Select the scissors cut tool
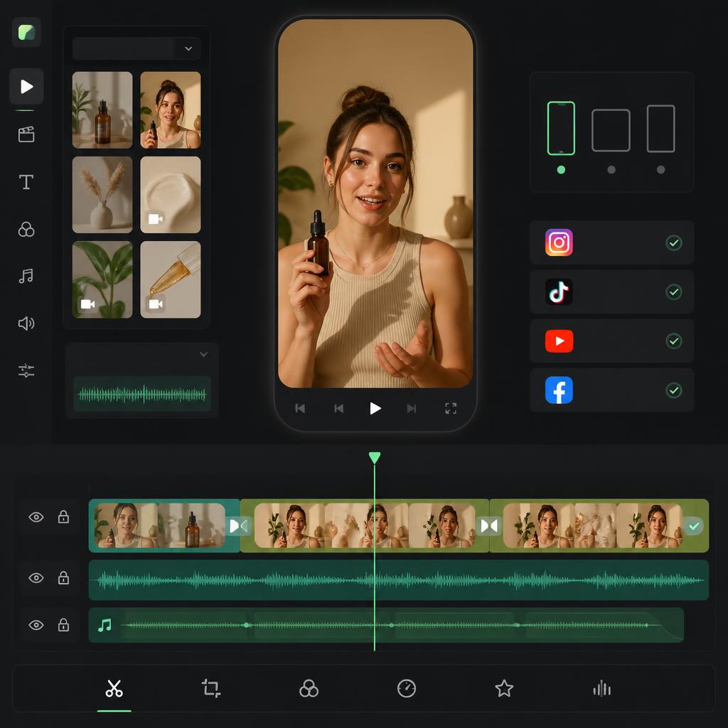728x728 pixels. (x=114, y=688)
